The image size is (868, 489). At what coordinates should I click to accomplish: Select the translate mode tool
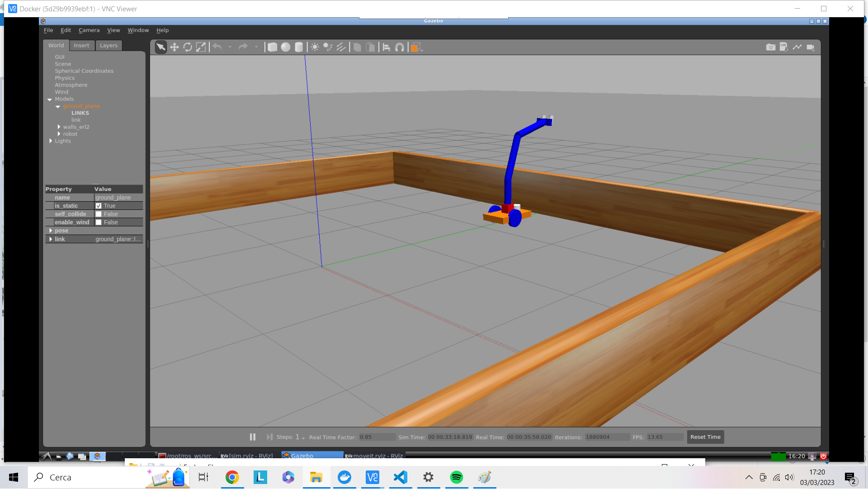[x=175, y=47]
